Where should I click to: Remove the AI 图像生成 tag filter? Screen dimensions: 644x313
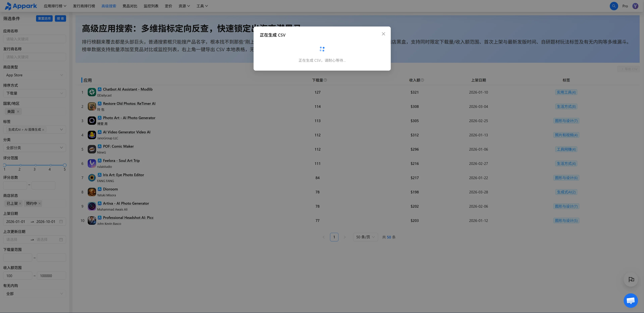coord(43,130)
